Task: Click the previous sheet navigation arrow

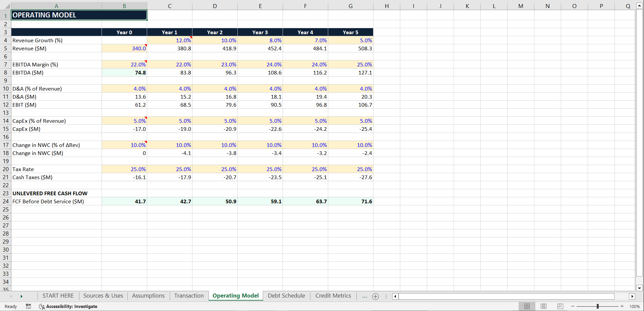Action: pos(11,296)
